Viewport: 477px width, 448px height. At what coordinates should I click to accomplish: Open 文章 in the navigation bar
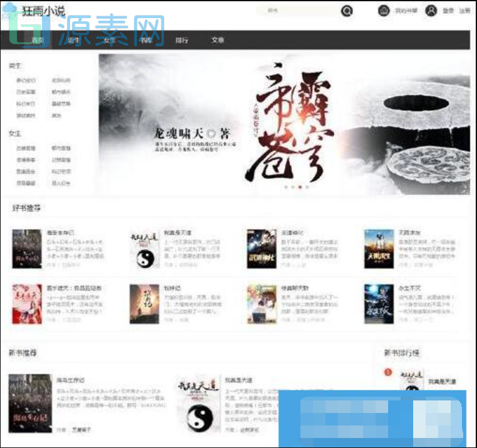pyautogui.click(x=217, y=40)
